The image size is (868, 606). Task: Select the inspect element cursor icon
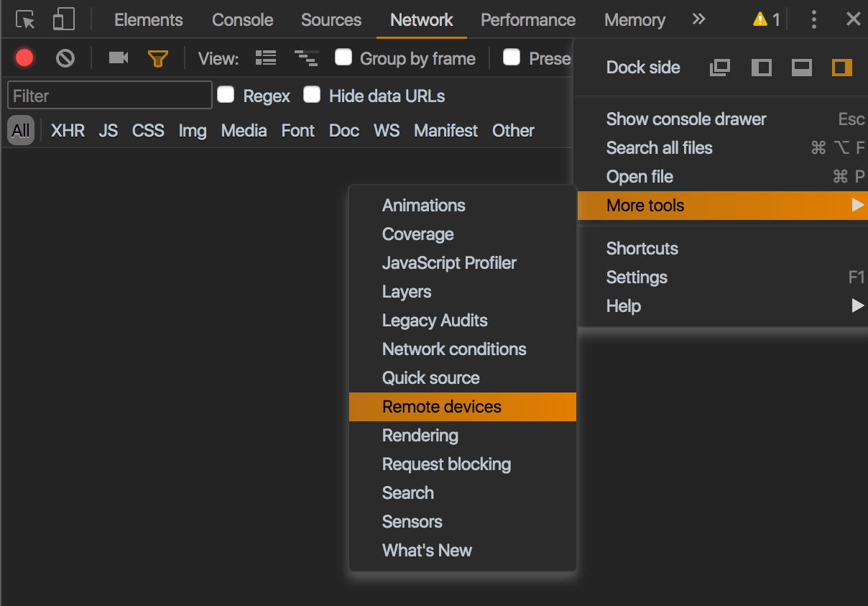(x=24, y=19)
